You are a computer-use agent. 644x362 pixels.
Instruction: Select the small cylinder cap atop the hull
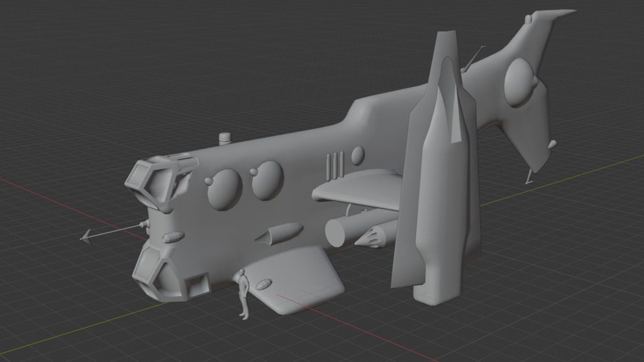coord(225,139)
